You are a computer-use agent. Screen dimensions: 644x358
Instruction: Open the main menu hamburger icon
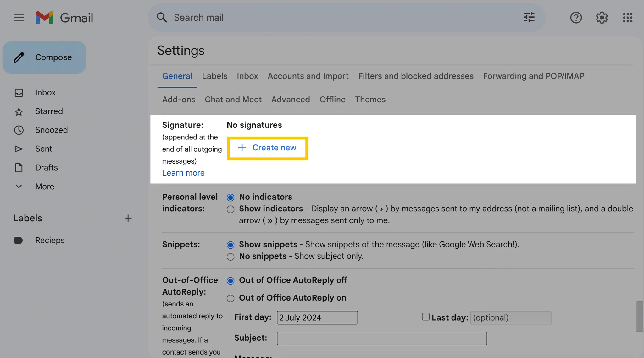click(19, 18)
